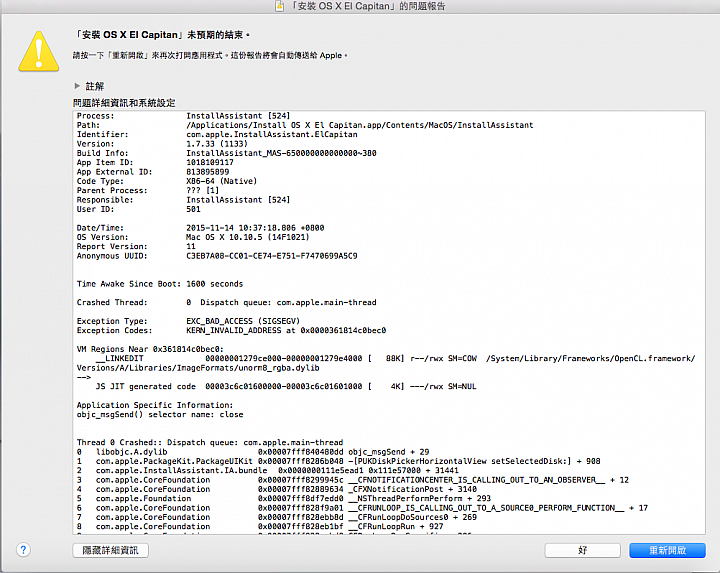This screenshot has width=720, height=573.
Task: Click the yellow warning triangle icon
Action: (x=39, y=51)
